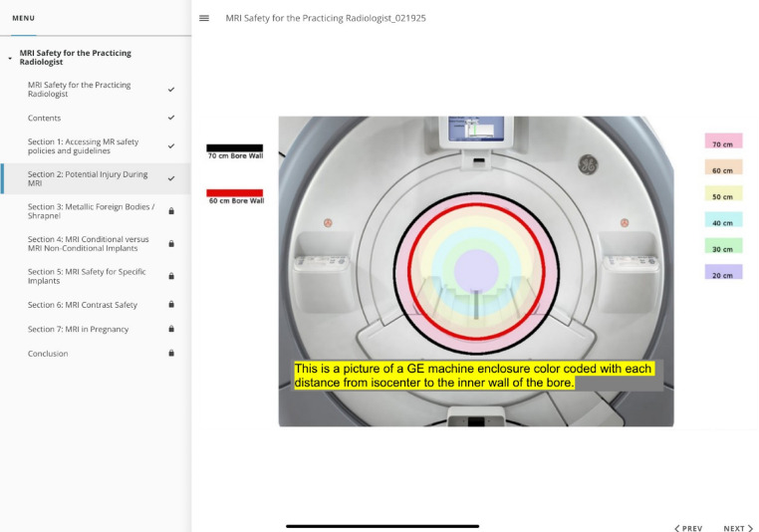Open the Conclusion lesson
This screenshot has height=532, width=759.
pyautogui.click(x=96, y=354)
